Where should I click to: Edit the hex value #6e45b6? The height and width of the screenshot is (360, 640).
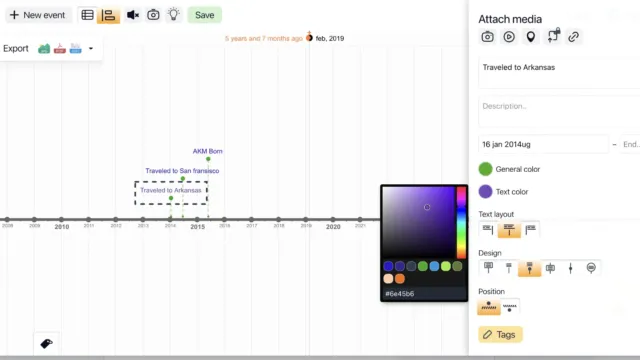[424, 293]
